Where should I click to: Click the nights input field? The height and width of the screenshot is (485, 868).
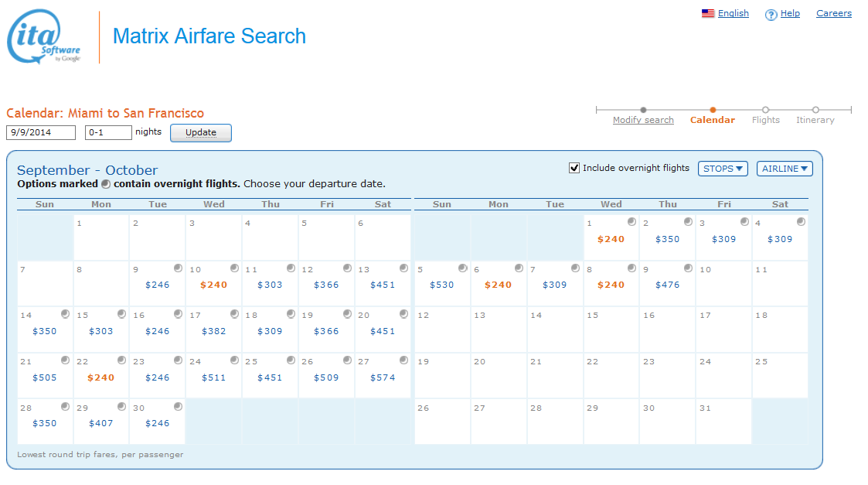(x=108, y=132)
